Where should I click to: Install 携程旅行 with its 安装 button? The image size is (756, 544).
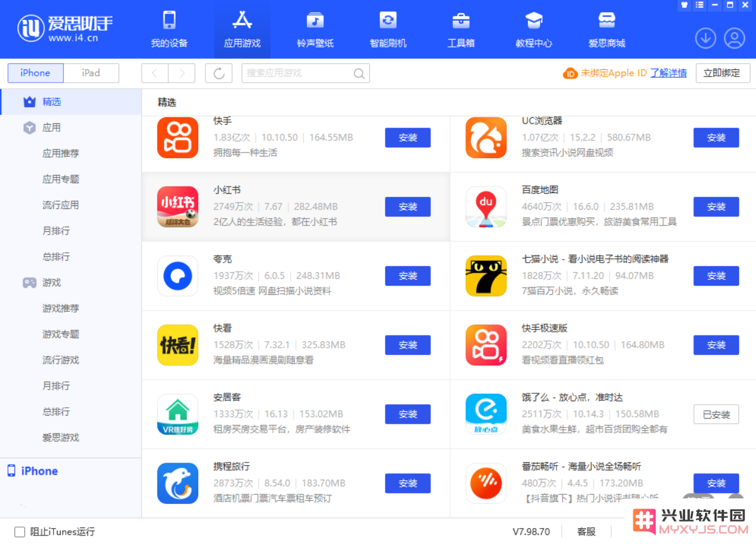pyautogui.click(x=408, y=483)
